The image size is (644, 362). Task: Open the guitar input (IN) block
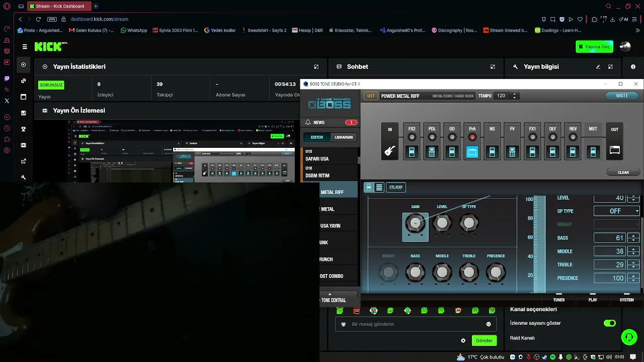click(390, 142)
